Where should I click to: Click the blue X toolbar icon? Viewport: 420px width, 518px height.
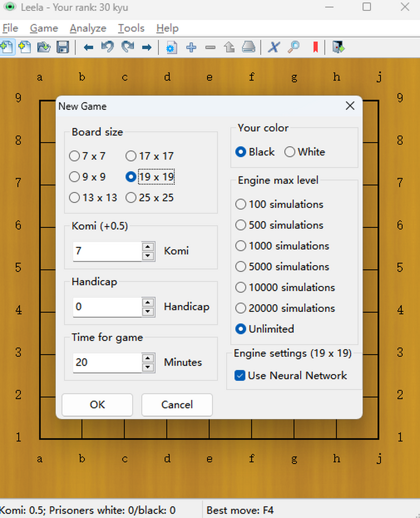(x=274, y=47)
